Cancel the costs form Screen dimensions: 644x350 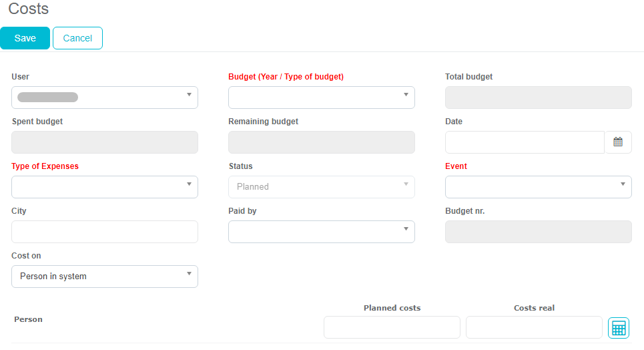coord(77,38)
